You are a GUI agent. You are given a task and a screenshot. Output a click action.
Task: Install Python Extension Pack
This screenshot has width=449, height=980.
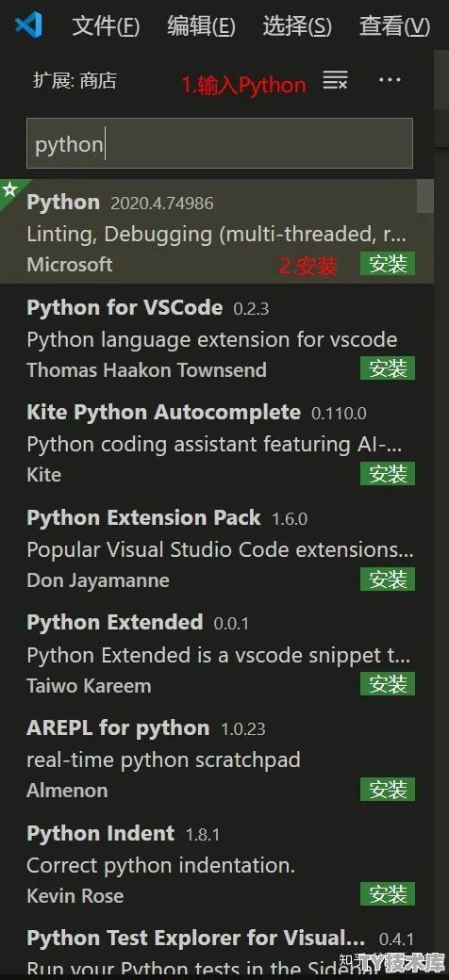388,580
